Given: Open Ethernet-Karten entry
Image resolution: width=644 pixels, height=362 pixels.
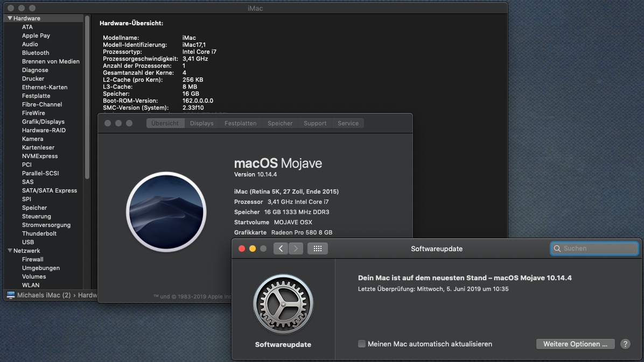Looking at the screenshot, I should 44,87.
